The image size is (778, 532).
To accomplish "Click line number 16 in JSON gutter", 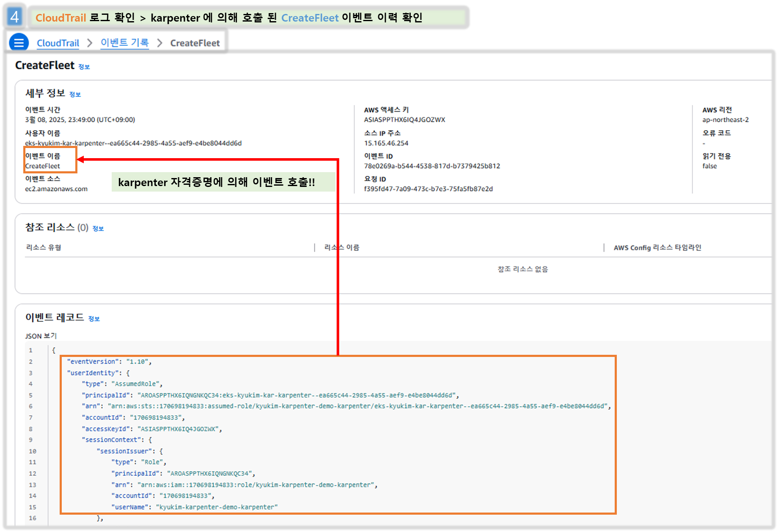I will (33, 518).
